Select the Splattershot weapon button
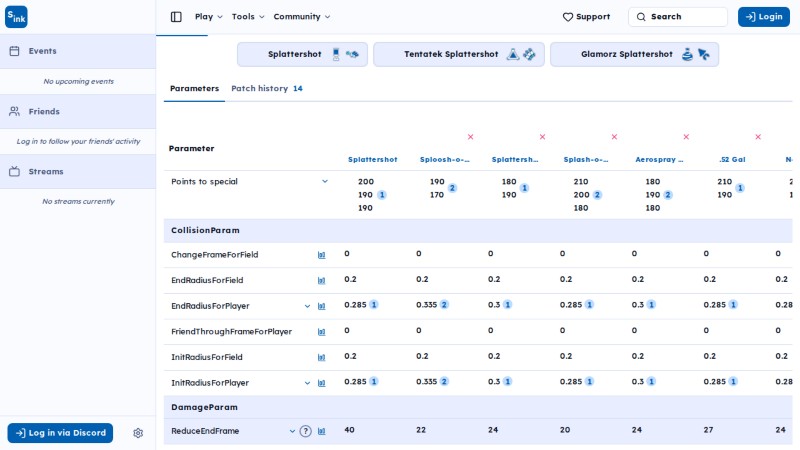 point(303,54)
